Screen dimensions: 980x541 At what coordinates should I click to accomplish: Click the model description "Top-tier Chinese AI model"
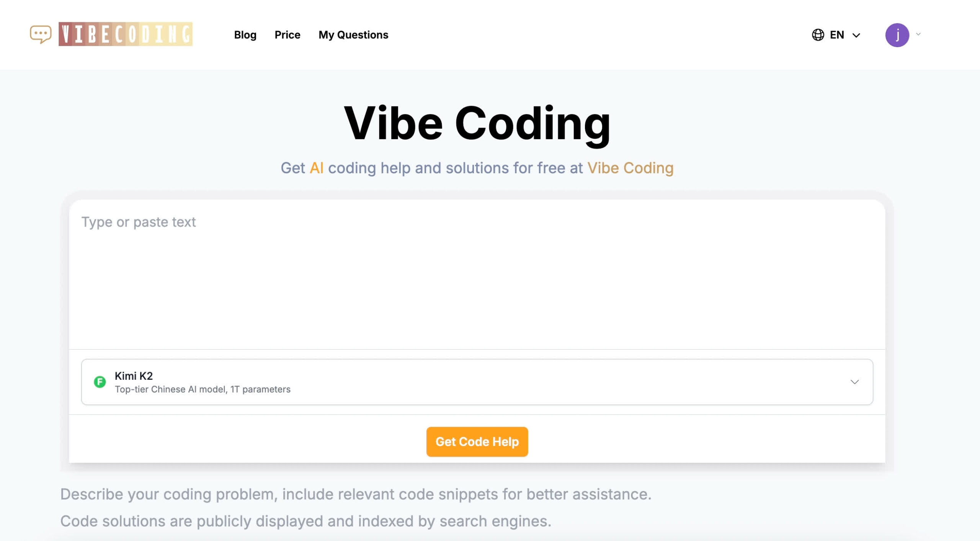(203, 389)
